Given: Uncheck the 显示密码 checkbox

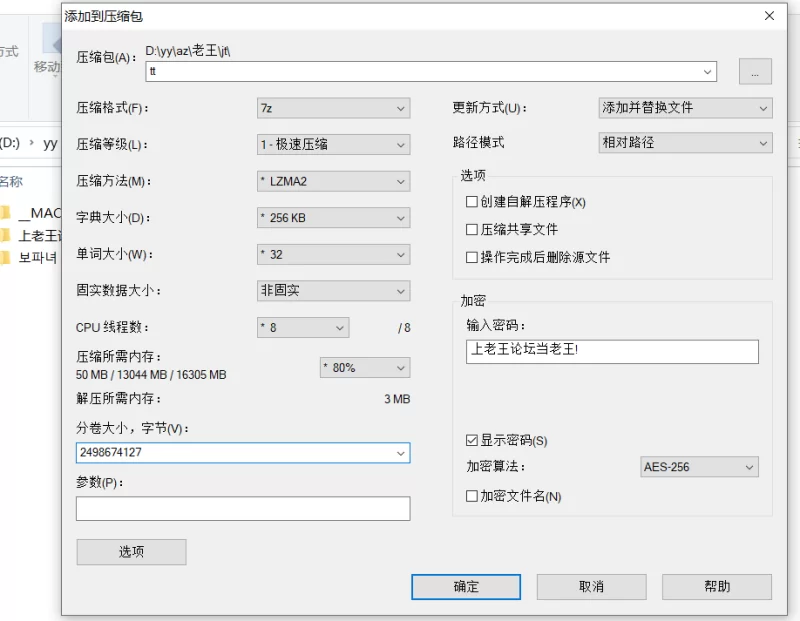Looking at the screenshot, I should coord(472,441).
